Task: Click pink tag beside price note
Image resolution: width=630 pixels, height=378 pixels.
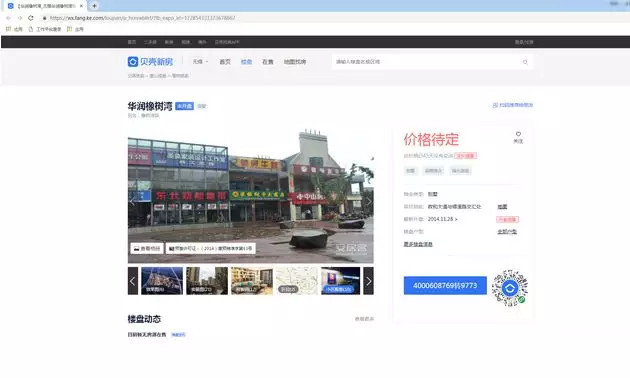Action: [466, 155]
